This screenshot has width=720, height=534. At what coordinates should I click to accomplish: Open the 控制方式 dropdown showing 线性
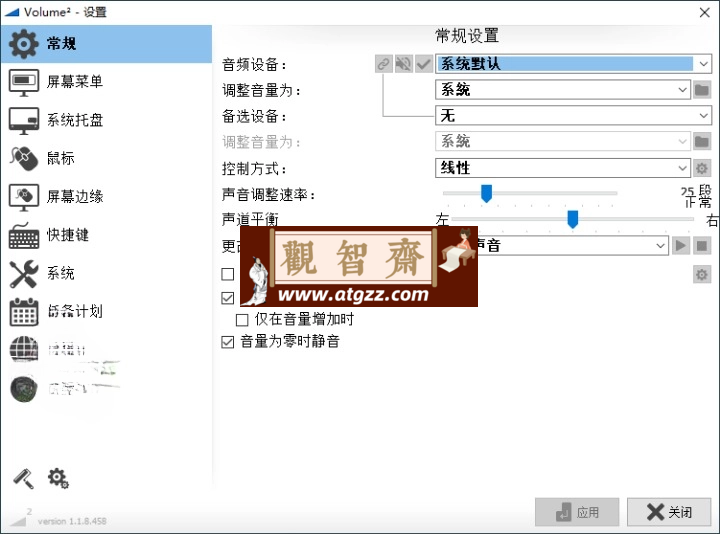562,168
